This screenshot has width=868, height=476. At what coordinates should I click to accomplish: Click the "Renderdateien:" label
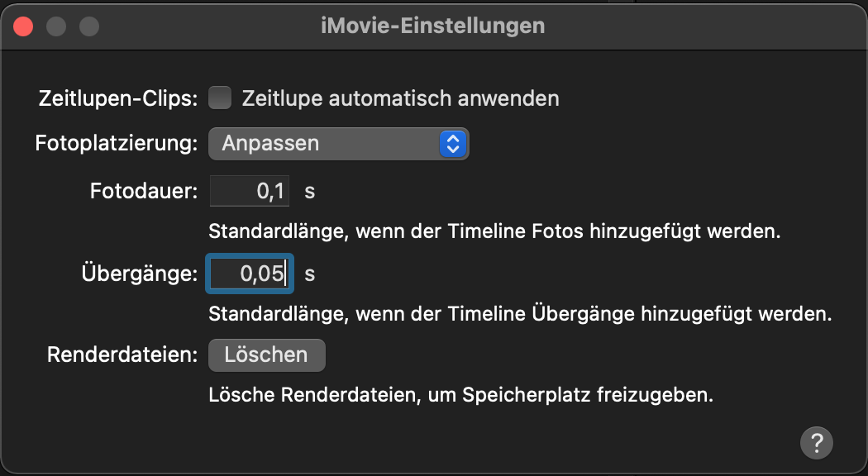[x=123, y=355]
